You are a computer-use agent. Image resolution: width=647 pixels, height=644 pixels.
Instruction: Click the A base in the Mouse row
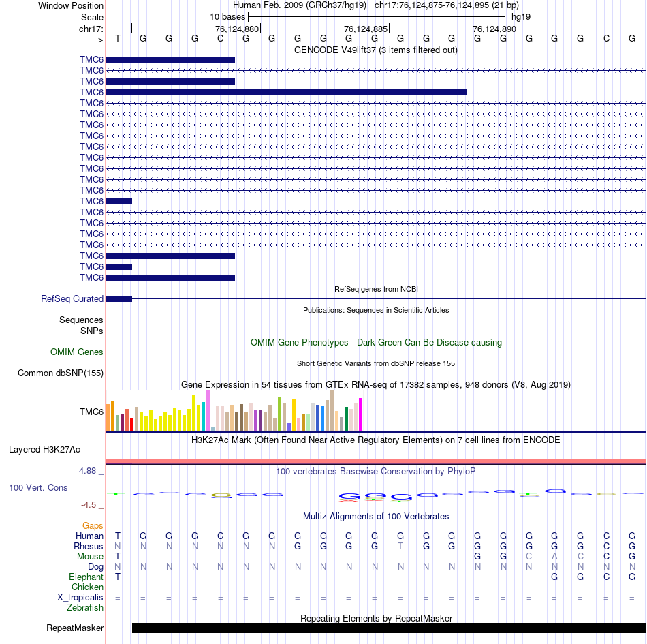point(554,557)
